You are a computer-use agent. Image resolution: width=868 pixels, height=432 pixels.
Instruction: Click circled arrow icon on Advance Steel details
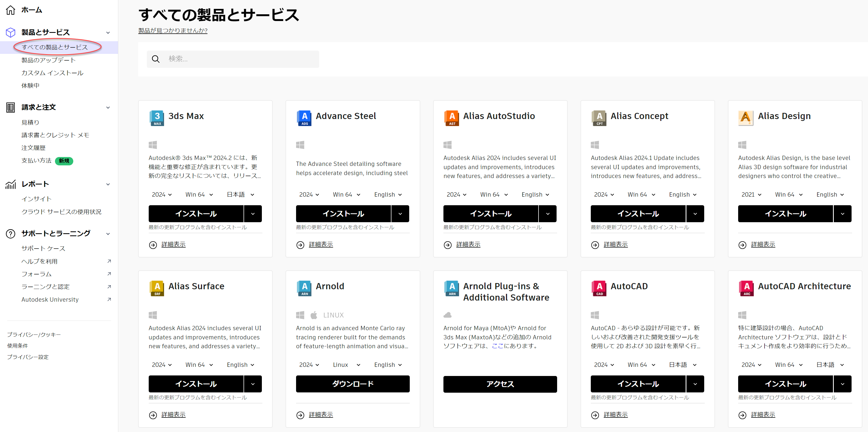[300, 245]
